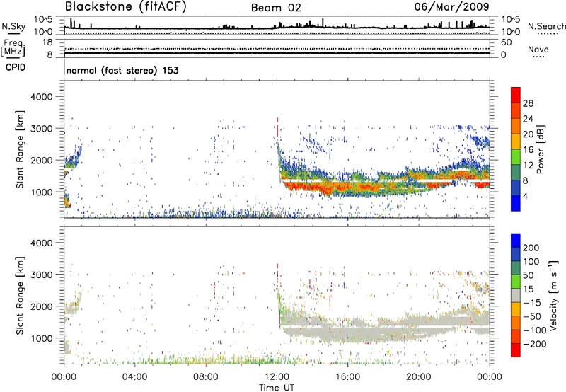Click the "200" value on Velocity colorbar
This screenshot has height=392, width=566.
click(x=531, y=248)
